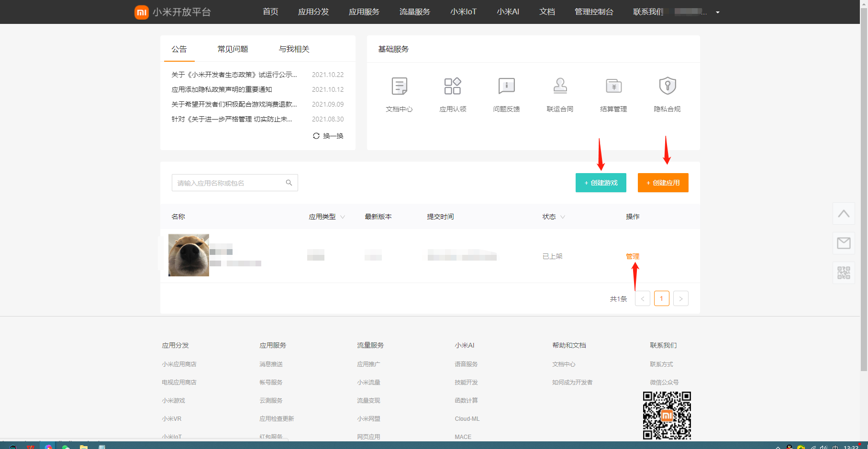The image size is (868, 449).
Task: Open footer link 消息推送
Action: click(271, 364)
